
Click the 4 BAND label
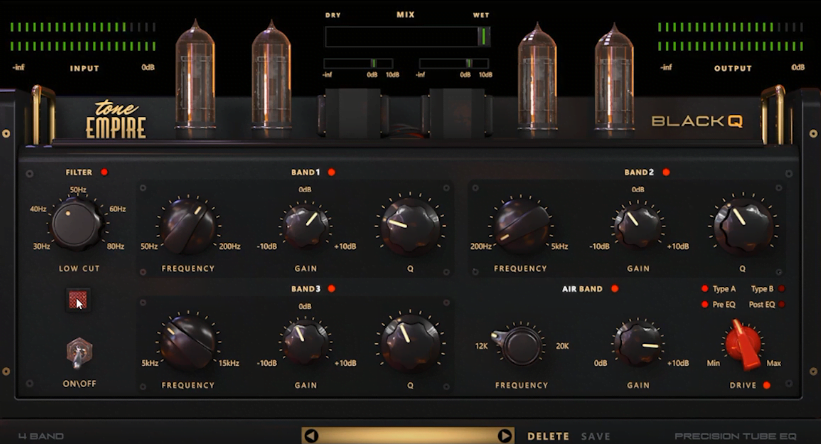pos(41,436)
